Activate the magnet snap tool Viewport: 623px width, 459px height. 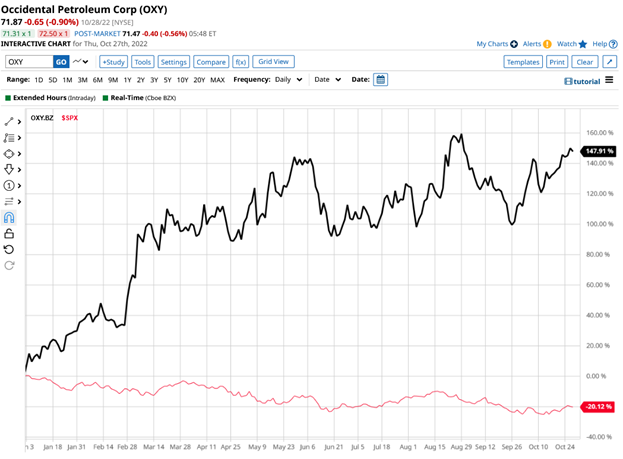[10, 217]
